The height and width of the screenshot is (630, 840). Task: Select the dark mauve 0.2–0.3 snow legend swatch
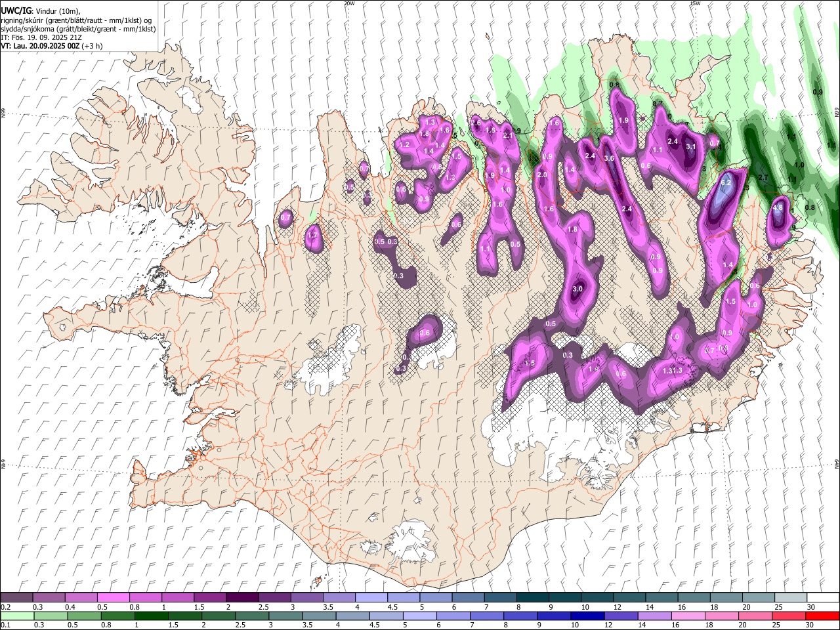pos(16,597)
